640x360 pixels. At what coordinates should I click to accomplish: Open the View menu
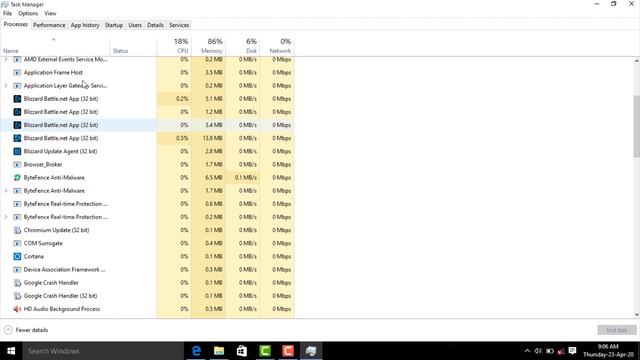50,13
